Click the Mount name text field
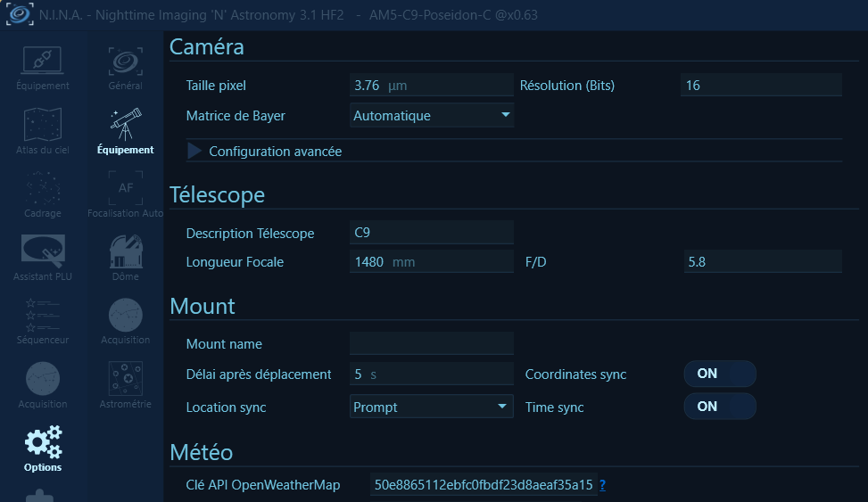This screenshot has width=868, height=502. pos(432,343)
